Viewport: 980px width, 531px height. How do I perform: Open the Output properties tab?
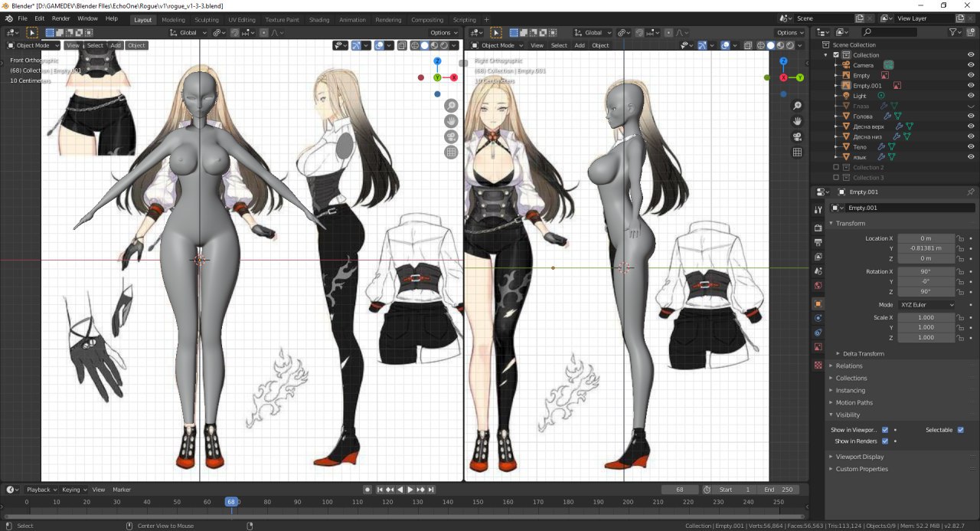coord(818,242)
